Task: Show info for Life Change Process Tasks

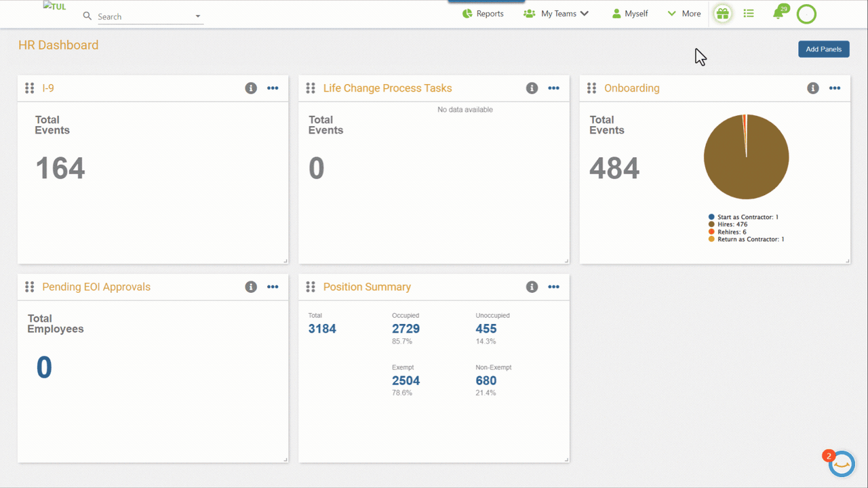Action: [532, 88]
